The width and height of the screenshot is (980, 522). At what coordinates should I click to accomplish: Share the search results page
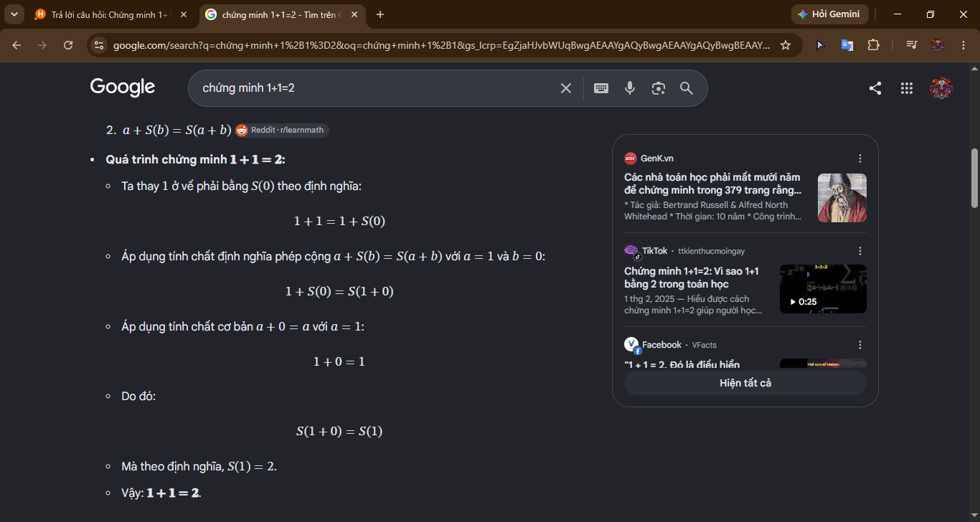click(875, 88)
